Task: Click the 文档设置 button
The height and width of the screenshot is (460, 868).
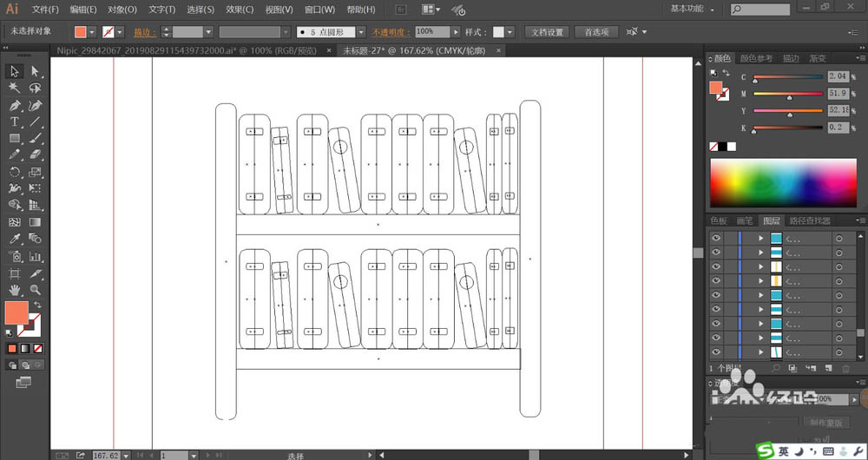Action: click(x=547, y=32)
